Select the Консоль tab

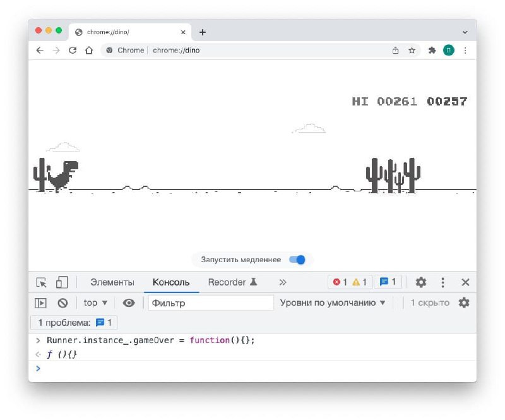pos(171,282)
